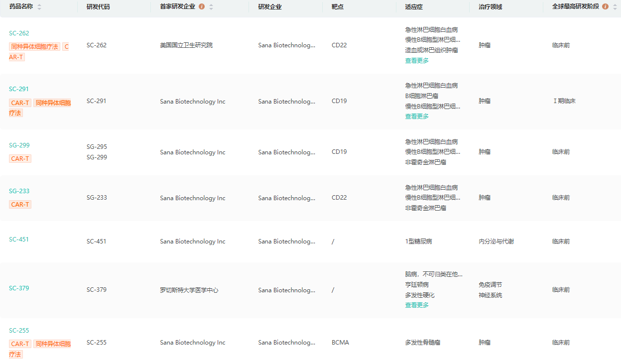This screenshot has height=364, width=621.
Task: Click 临床前 stage in SC-262 row
Action: [x=561, y=45]
